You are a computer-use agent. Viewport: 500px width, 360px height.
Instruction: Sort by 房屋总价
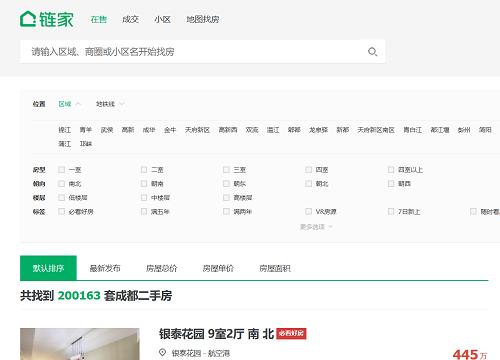(162, 268)
